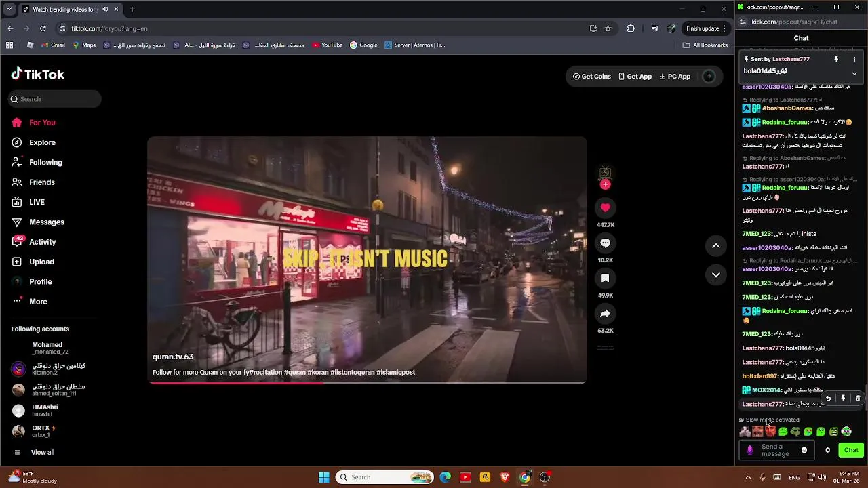Focus Send a message field in Kick
The image size is (868, 488).
point(775,450)
